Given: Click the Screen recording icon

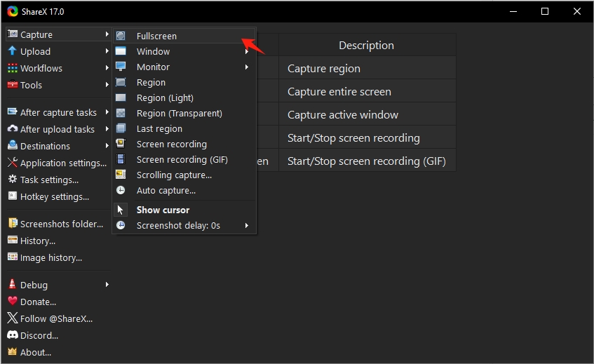Looking at the screenshot, I should click(x=121, y=144).
